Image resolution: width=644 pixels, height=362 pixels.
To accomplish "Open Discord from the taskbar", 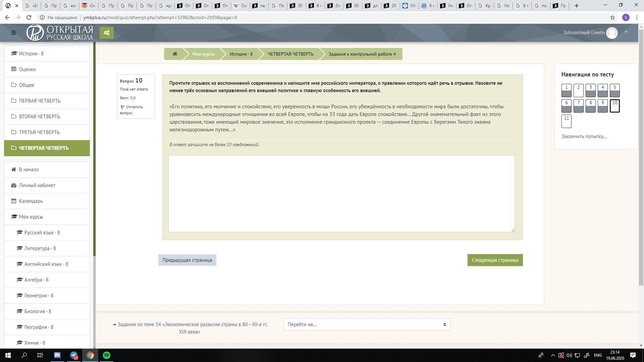I will (57, 355).
